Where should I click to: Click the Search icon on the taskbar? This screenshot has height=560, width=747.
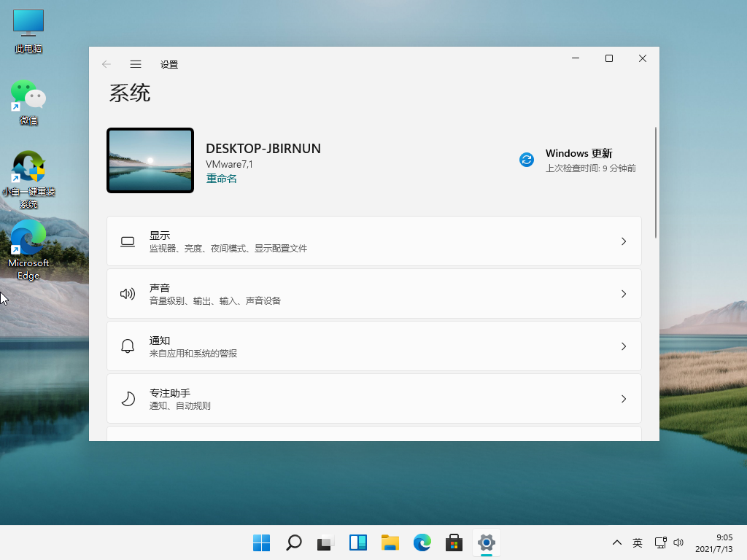[293, 542]
